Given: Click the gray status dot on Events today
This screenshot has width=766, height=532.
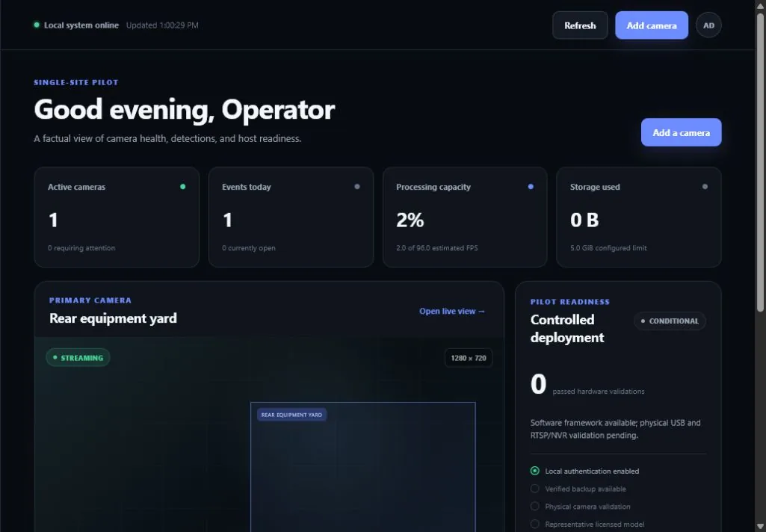Looking at the screenshot, I should (x=357, y=187).
